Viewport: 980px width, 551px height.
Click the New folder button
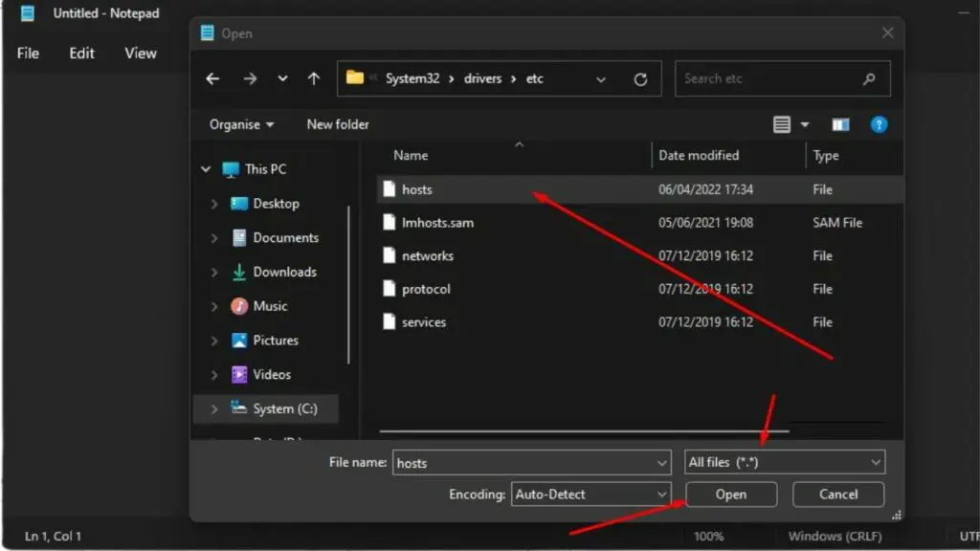(x=337, y=124)
